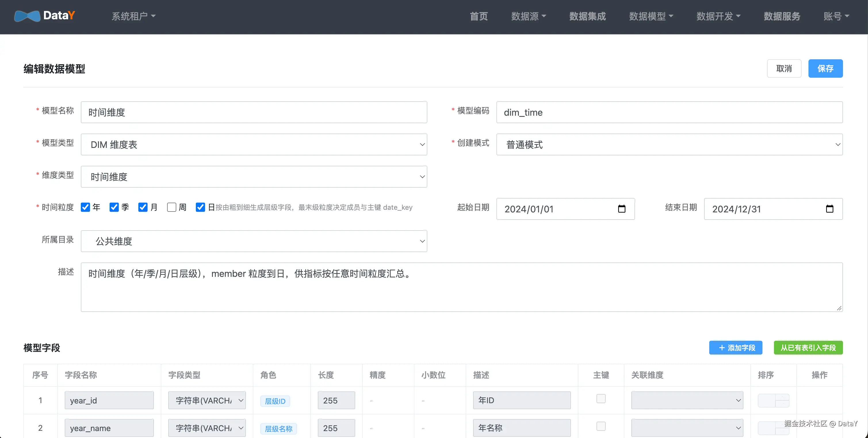The width and height of the screenshot is (868, 438).
Task: Click the year_id field name input
Action: pos(109,400)
